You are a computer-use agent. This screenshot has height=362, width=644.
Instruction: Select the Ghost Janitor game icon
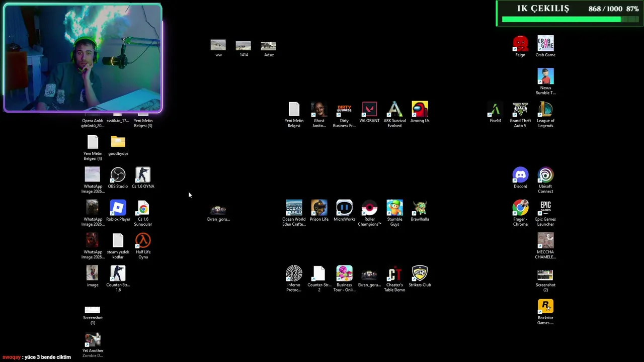click(x=319, y=110)
